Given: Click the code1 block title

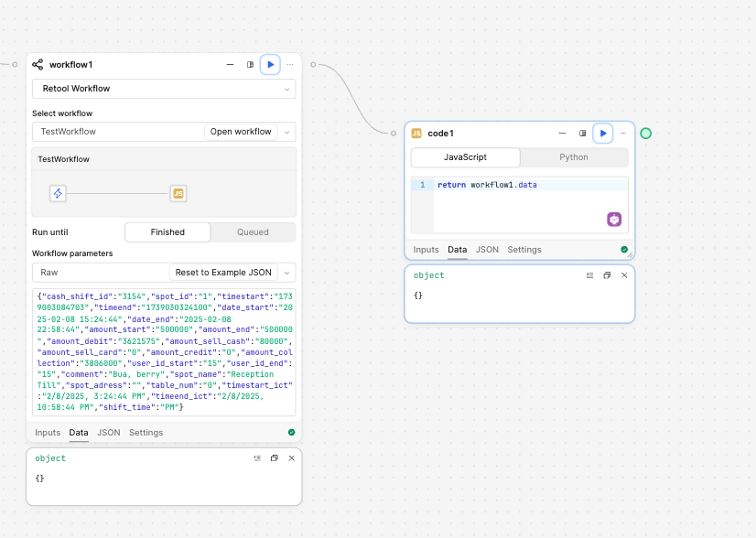Looking at the screenshot, I should click(x=440, y=134).
